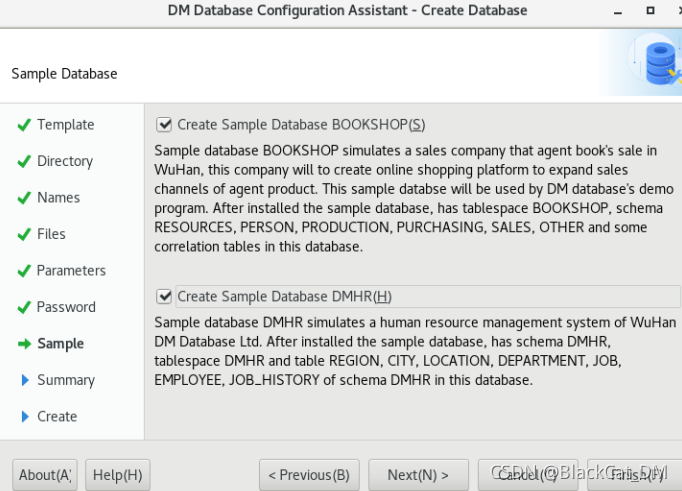Go to Files step in sidebar
Screen dimensions: 682x491
point(51,234)
